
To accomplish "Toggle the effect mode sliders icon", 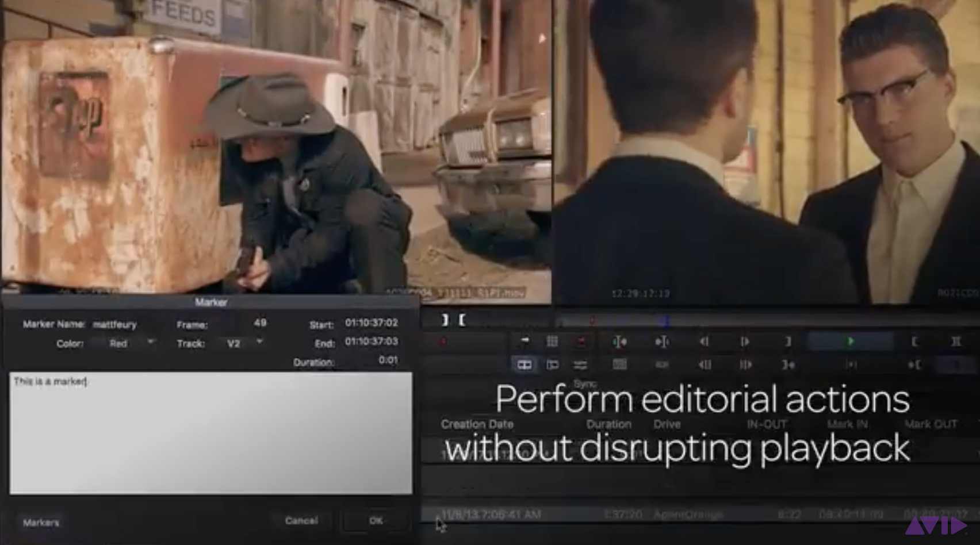I will [x=580, y=365].
